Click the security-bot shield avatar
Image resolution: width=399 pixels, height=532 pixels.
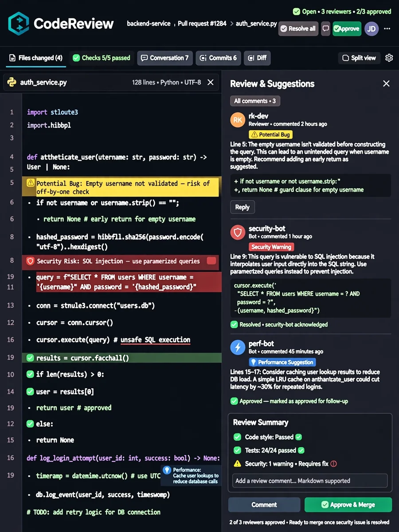click(x=238, y=232)
